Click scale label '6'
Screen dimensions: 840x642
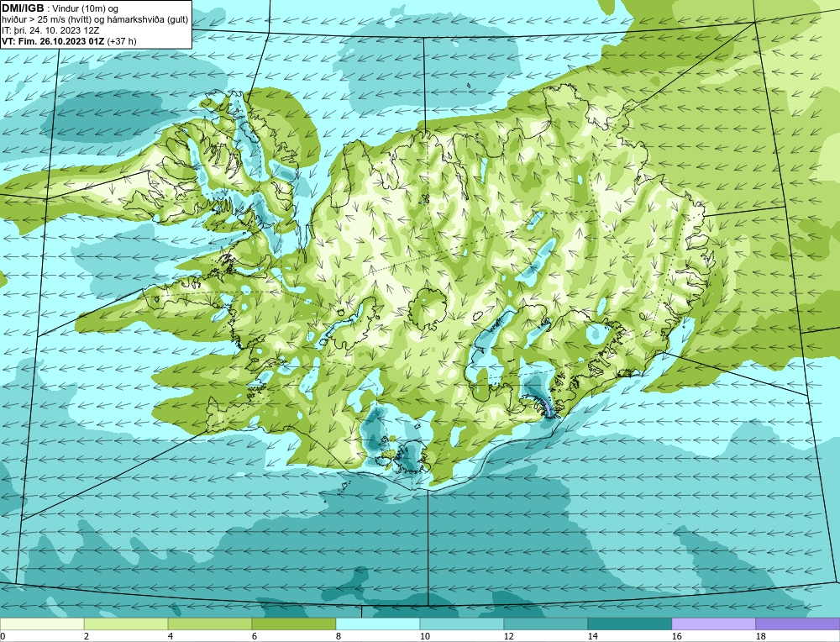click(255, 636)
